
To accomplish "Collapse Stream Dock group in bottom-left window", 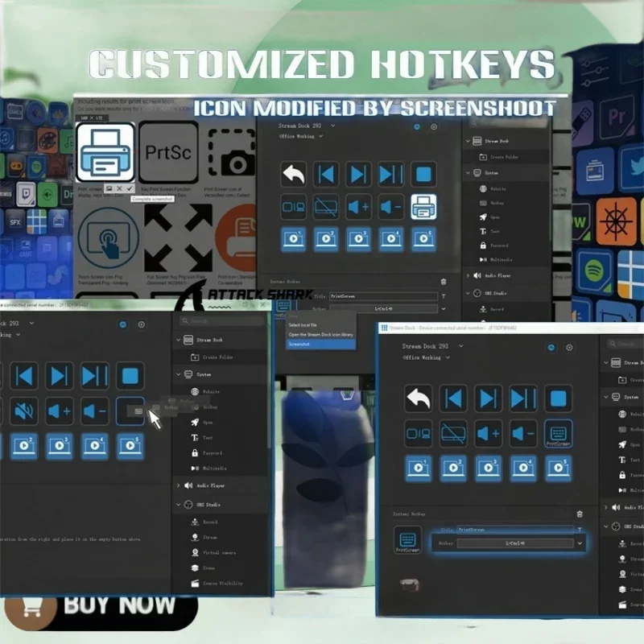I will [178, 340].
